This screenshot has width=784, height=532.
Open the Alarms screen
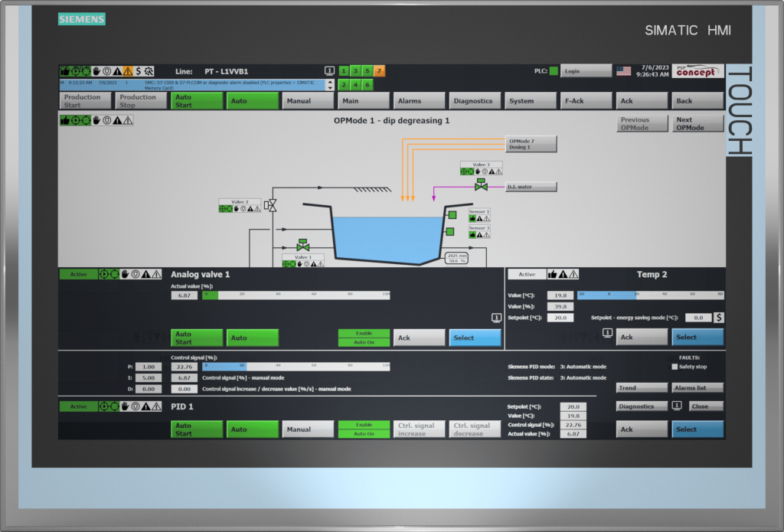click(419, 100)
